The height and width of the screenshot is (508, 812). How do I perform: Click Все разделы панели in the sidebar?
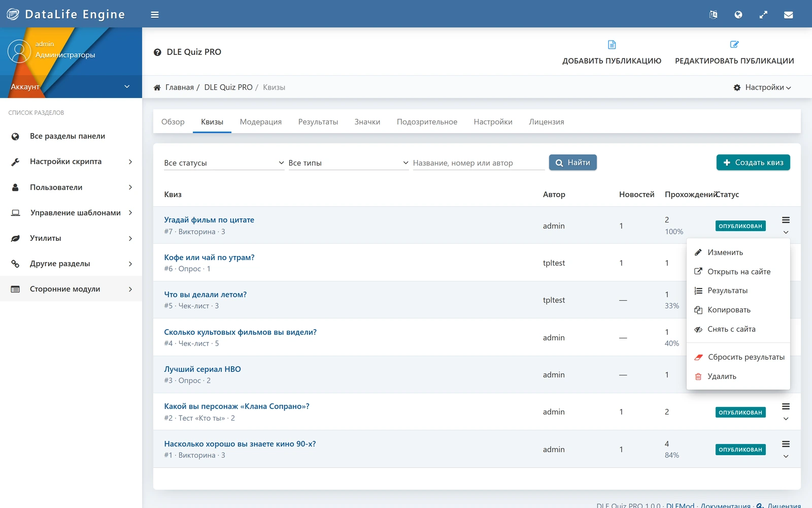[x=71, y=136]
